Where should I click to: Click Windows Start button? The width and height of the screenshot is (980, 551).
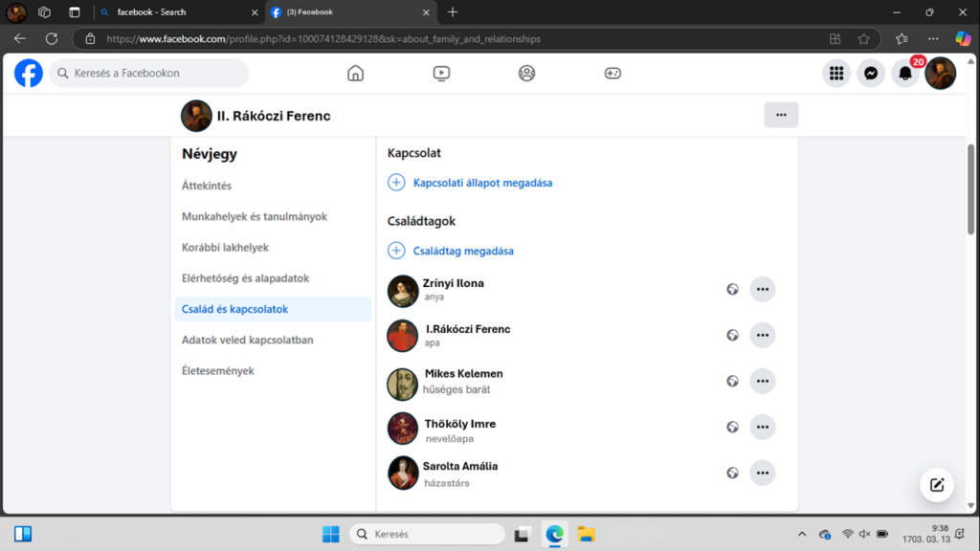click(330, 534)
